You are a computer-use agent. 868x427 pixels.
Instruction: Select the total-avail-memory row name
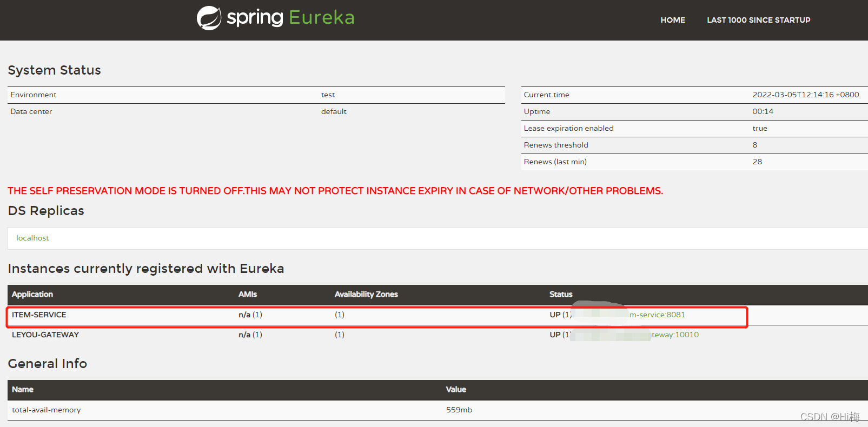pos(47,410)
